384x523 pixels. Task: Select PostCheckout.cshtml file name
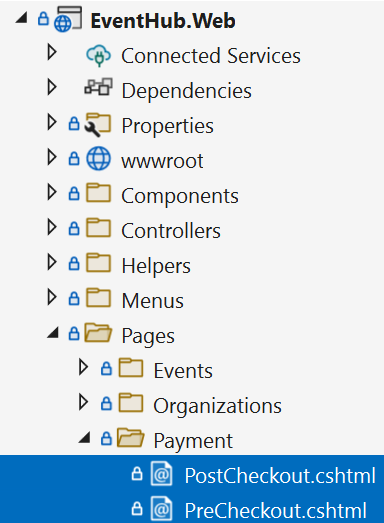point(280,476)
